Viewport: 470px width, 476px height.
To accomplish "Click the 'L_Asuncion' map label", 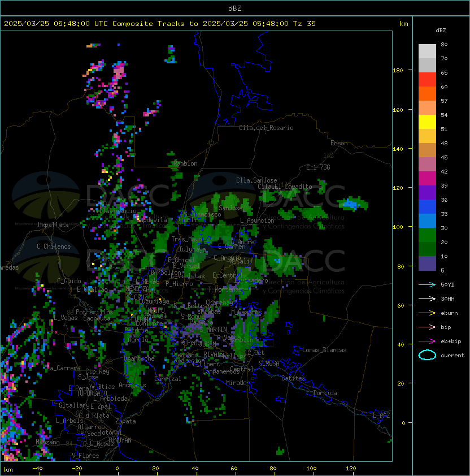I will coord(257,220).
